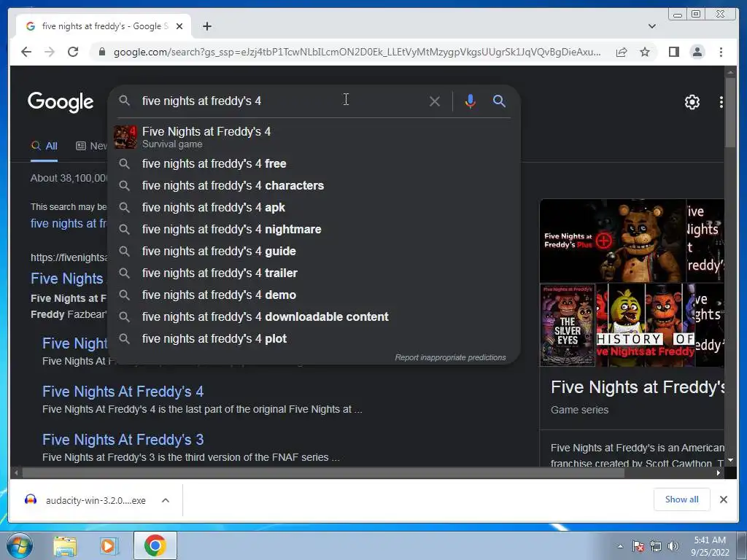Click the horizontal scrollbar at page bottom
Image resolution: width=747 pixels, height=560 pixels.
click(x=323, y=472)
